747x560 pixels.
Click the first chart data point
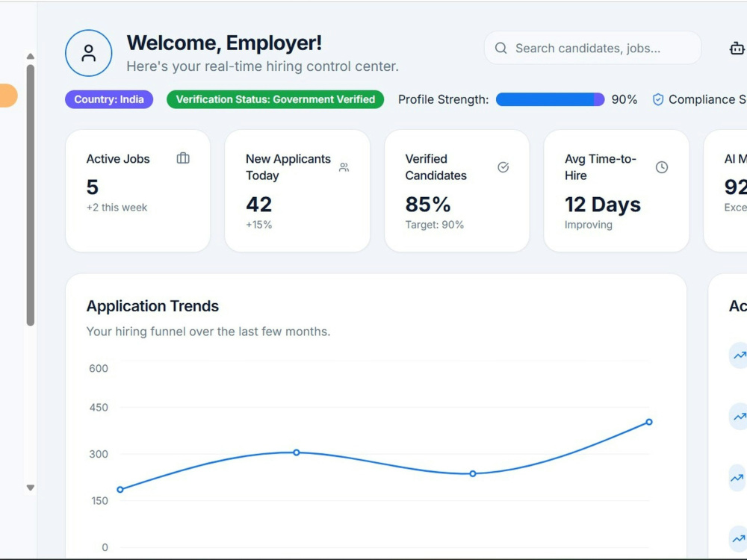point(120,490)
